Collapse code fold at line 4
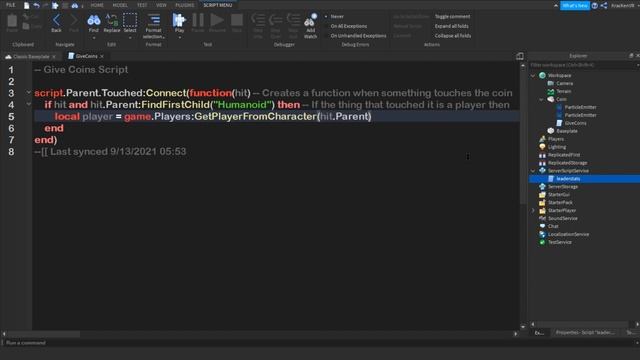 point(29,104)
